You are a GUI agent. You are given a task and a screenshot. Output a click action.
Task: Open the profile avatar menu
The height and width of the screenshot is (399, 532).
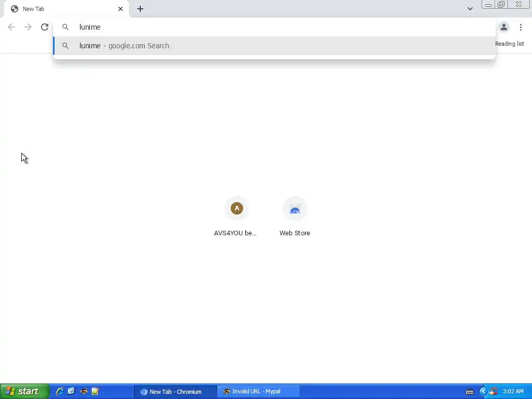click(x=504, y=27)
